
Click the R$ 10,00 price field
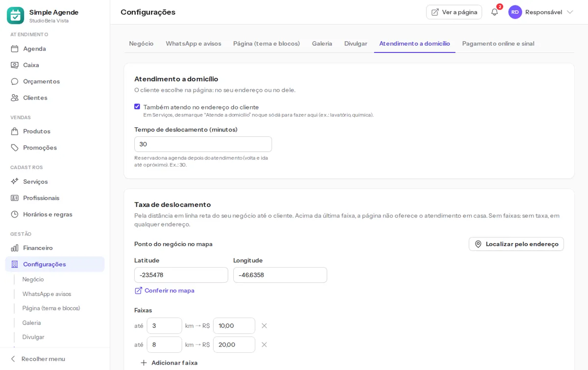(x=234, y=326)
